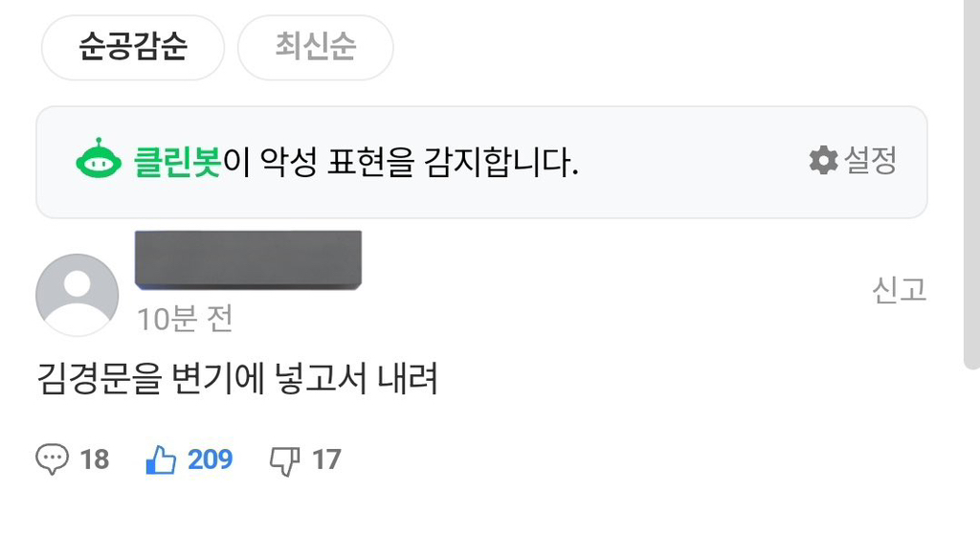Click the green Cleanbot robot icon
Image resolution: width=980 pixels, height=538 pixels.
pyautogui.click(x=99, y=159)
